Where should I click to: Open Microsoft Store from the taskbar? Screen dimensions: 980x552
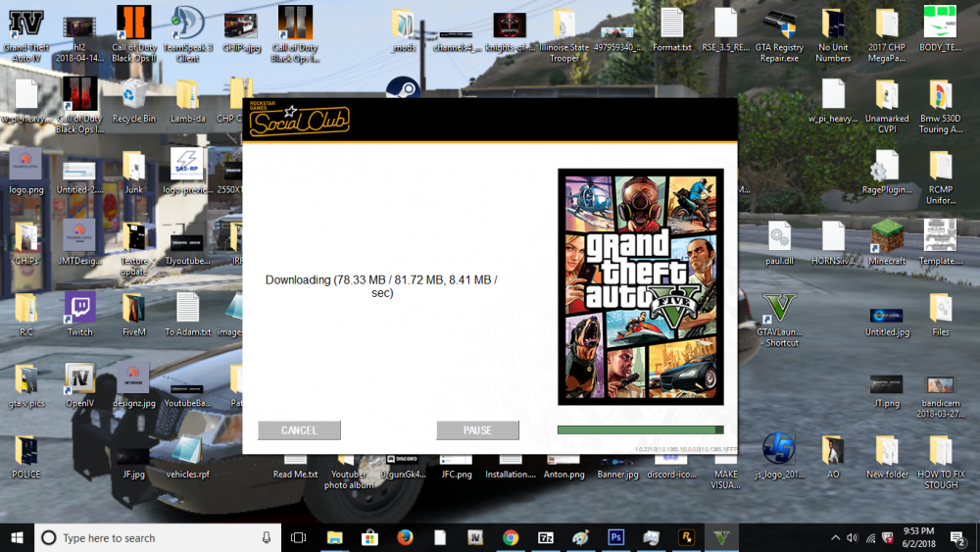369,537
